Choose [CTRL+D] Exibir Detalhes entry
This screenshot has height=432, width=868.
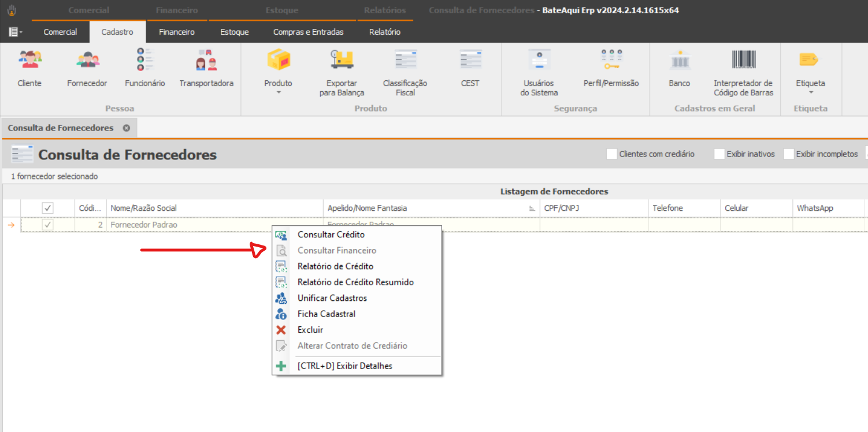coord(357,366)
